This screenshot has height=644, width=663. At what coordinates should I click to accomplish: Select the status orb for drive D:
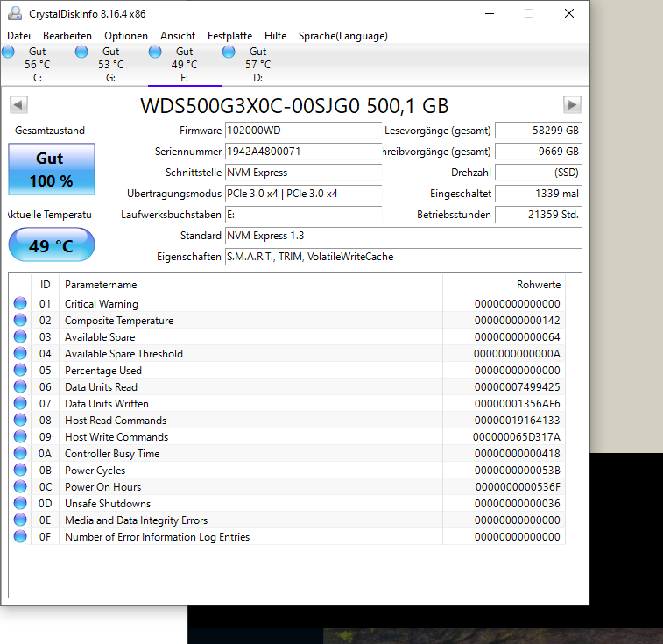(229, 52)
